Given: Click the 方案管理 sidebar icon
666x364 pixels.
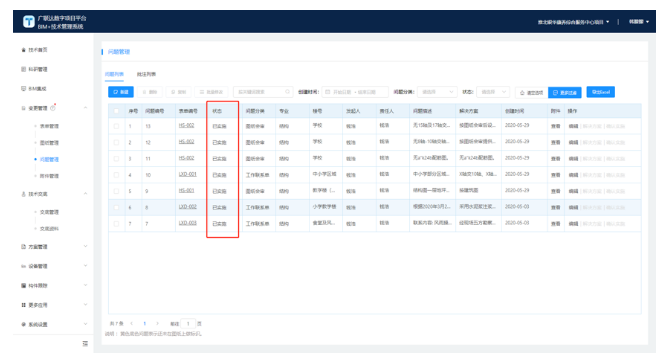Looking at the screenshot, I should (x=23, y=247).
